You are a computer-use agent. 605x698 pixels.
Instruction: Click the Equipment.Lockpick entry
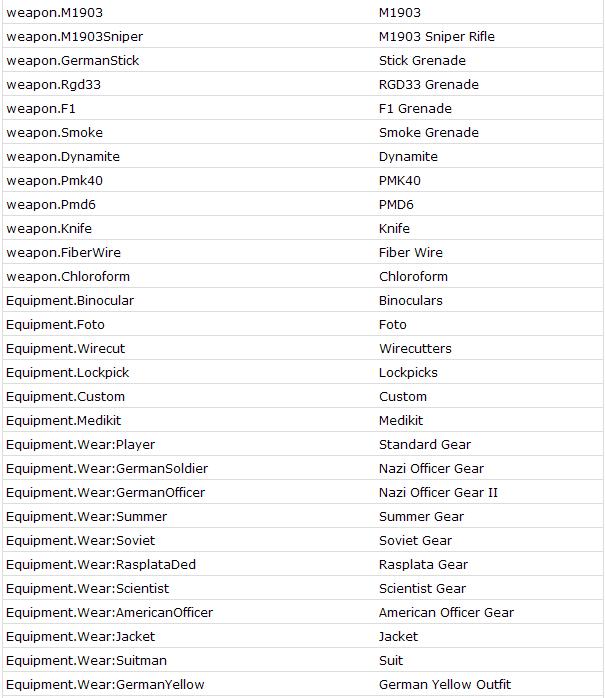[x=68, y=373]
